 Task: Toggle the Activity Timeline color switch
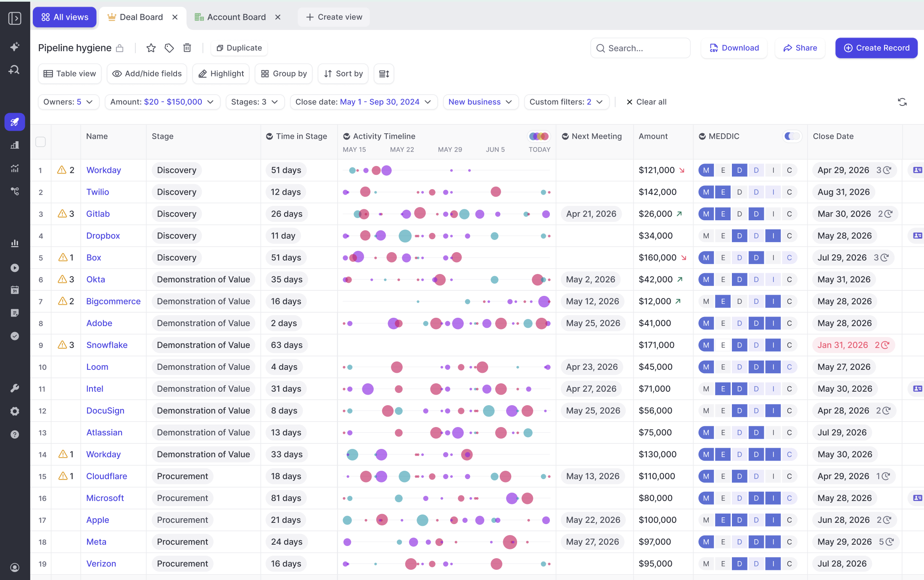[539, 136]
